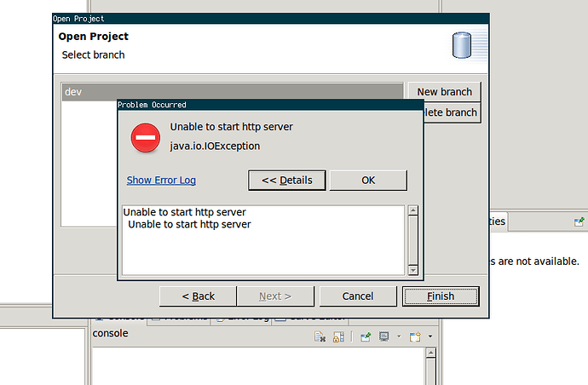Screen dimensions: 588x385
Task: Click the Open Console icon
Action: click(415, 337)
